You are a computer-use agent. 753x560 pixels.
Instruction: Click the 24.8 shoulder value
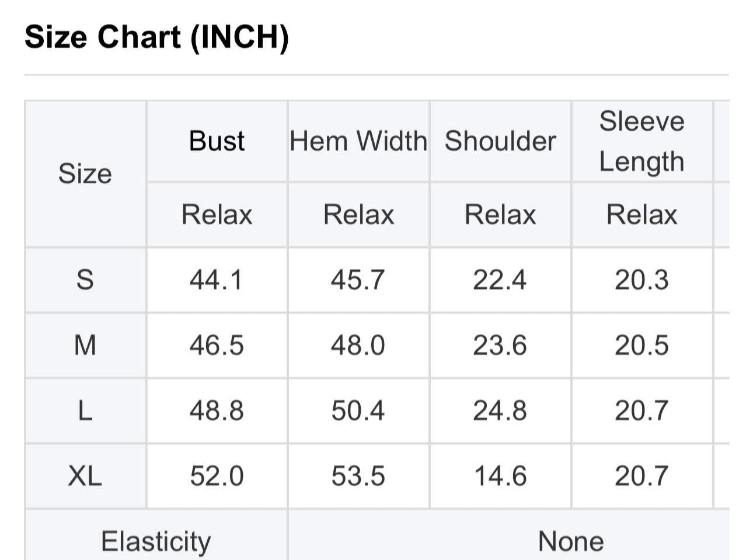click(500, 411)
